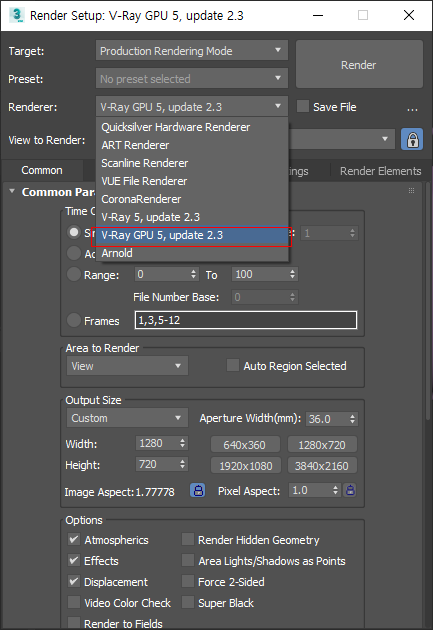Screen dimensions: 433x630
Task: Apply the 3840x2160 output size preset
Action: (322, 466)
